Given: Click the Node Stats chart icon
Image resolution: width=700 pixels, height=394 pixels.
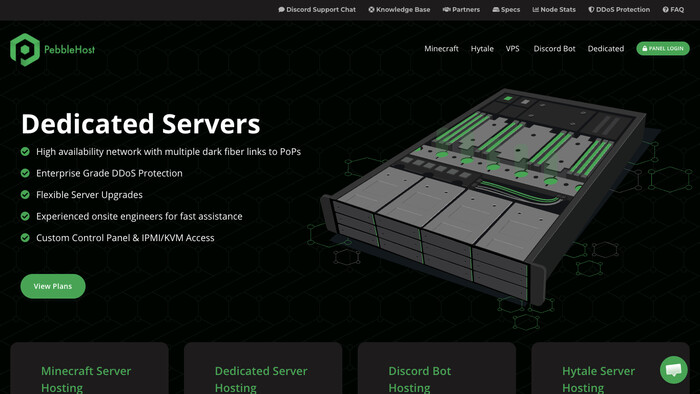Looking at the screenshot, I should [536, 9].
